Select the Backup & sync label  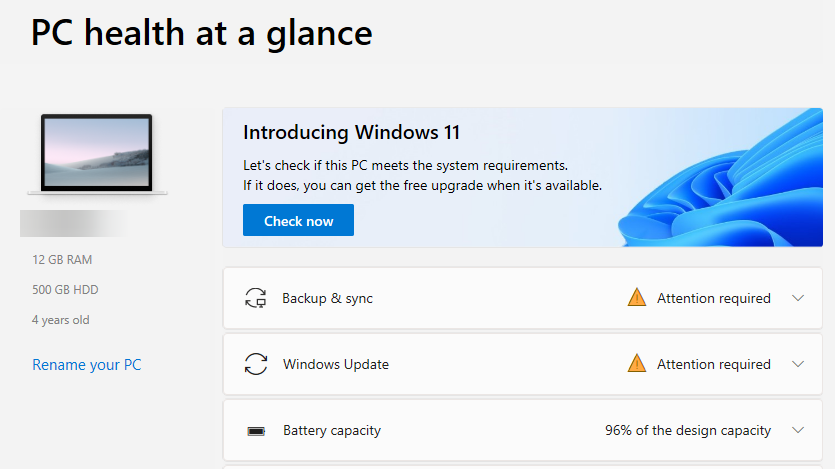(327, 298)
